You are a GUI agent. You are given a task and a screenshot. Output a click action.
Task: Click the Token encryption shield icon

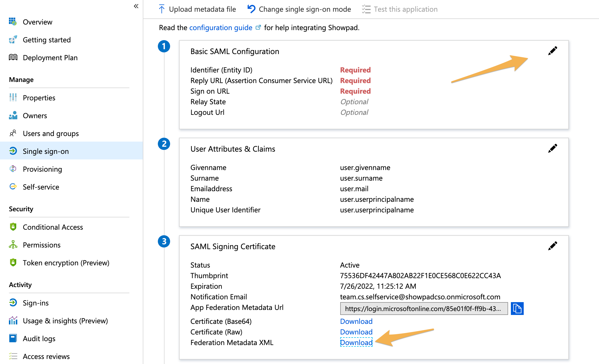pos(13,263)
